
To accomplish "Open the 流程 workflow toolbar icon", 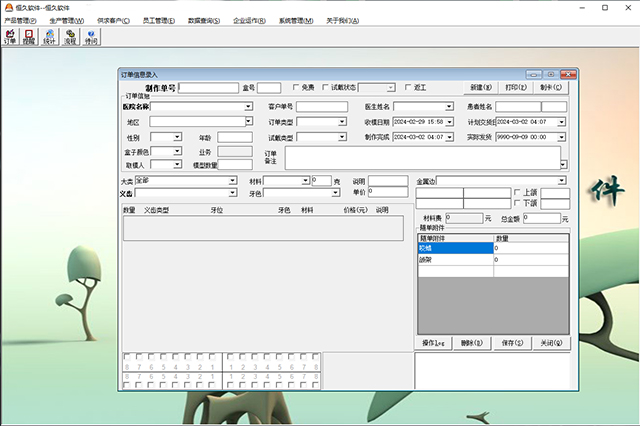I will click(x=71, y=38).
